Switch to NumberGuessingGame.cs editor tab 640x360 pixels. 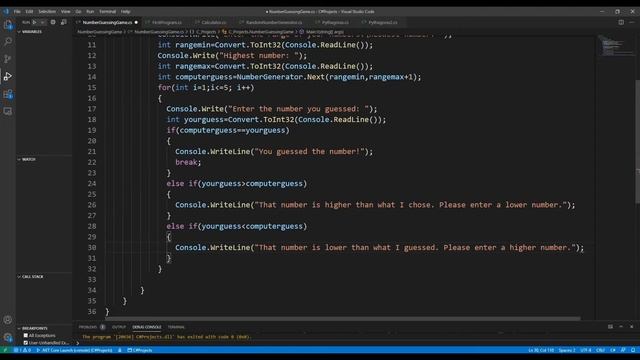click(x=107, y=22)
